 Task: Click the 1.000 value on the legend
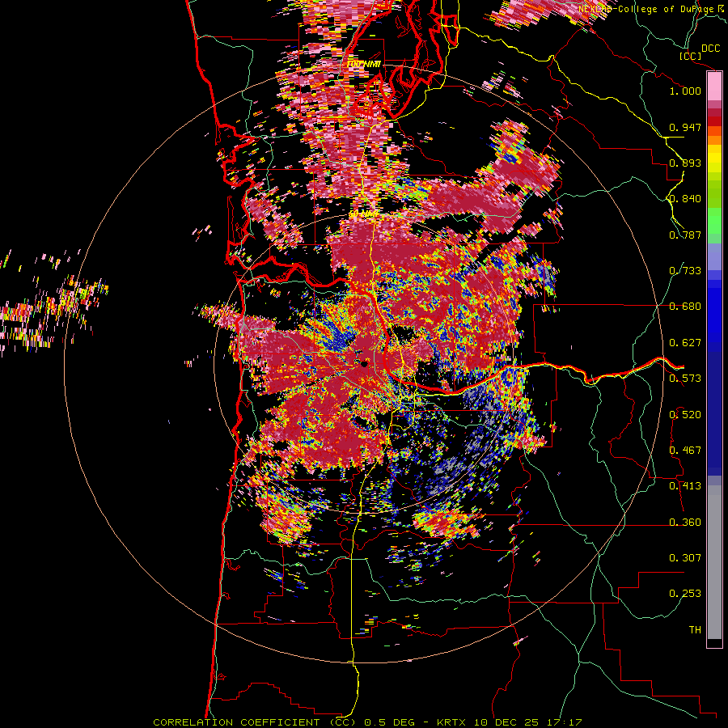pos(685,91)
